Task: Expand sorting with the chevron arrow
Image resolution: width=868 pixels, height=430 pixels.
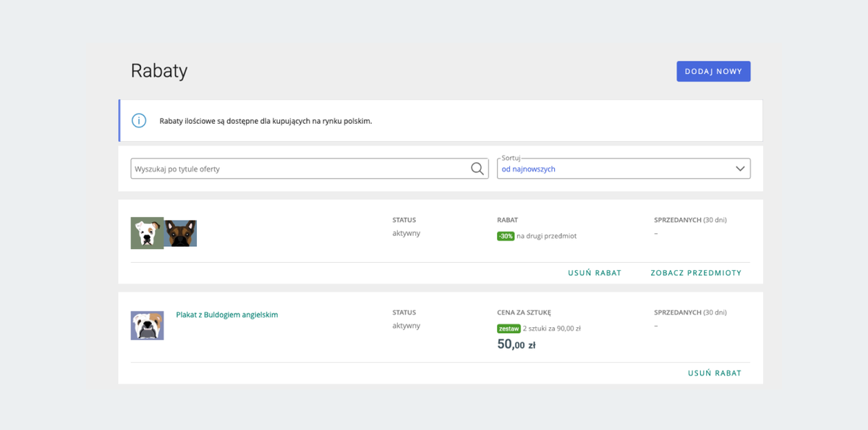Action: 740,169
